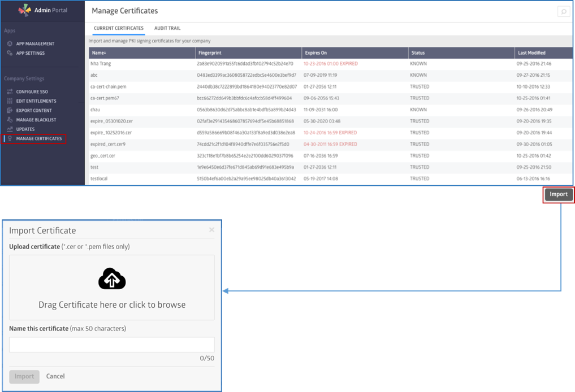Image resolution: width=575 pixels, height=392 pixels.
Task: Click Cancel in the Import Certificate dialog
Action: (55, 376)
